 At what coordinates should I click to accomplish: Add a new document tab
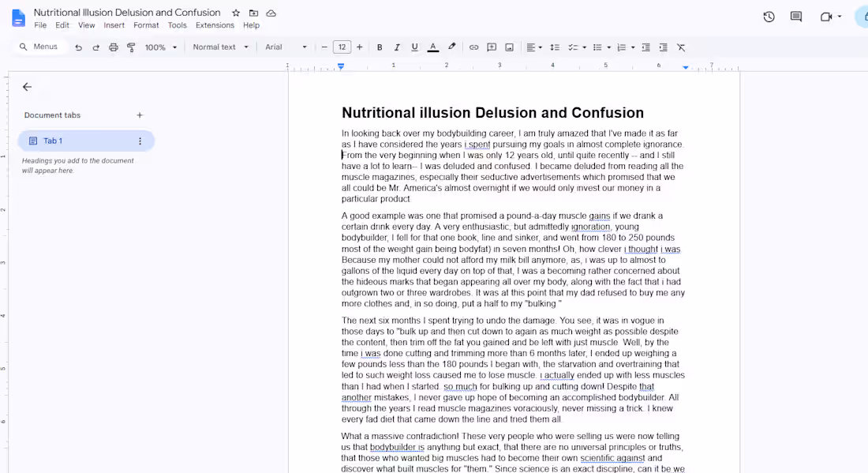(140, 115)
